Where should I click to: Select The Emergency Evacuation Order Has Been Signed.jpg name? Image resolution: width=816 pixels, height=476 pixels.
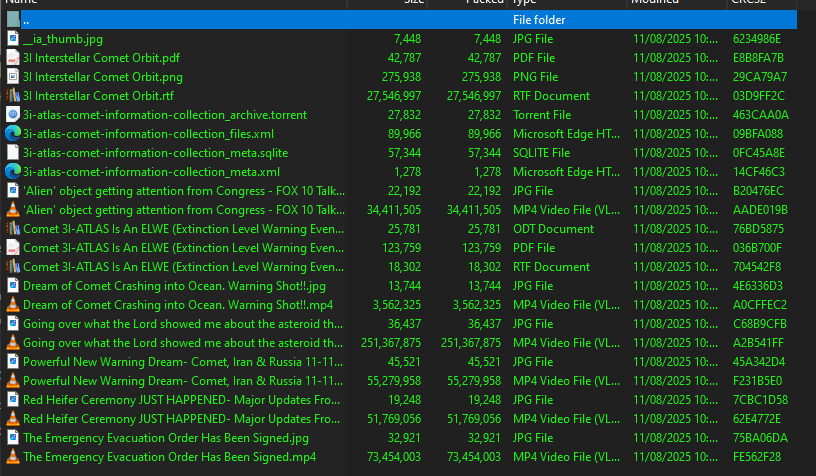click(x=166, y=438)
